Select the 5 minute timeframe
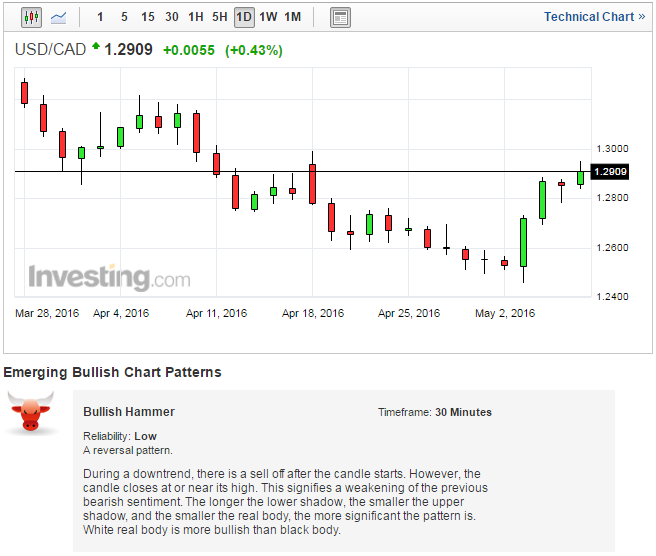Screen dimensions: 656x556 click(x=124, y=17)
